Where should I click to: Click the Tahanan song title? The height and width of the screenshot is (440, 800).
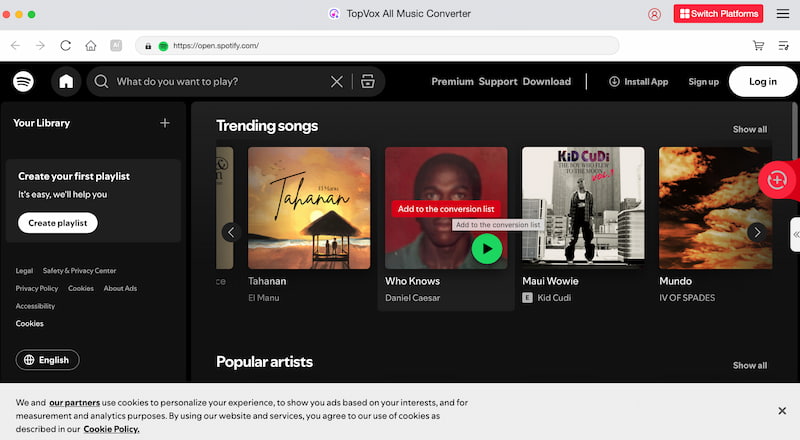tap(267, 281)
